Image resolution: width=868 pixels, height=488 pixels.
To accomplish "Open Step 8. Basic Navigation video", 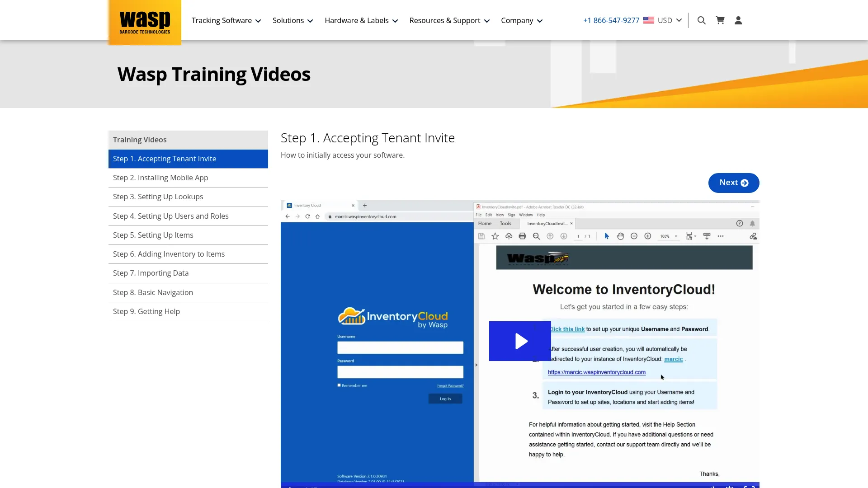I will (188, 292).
